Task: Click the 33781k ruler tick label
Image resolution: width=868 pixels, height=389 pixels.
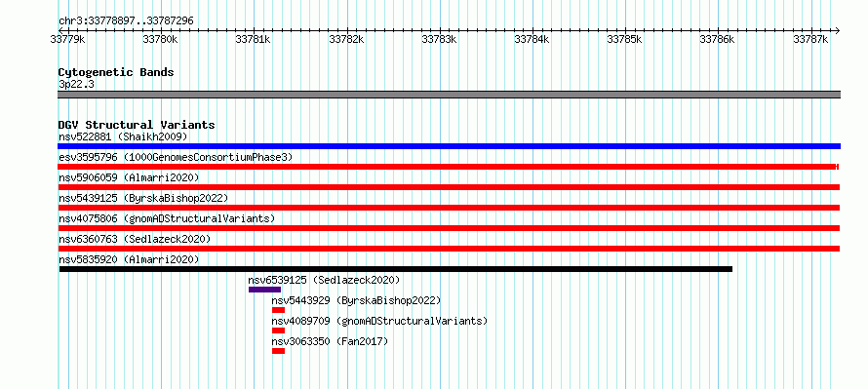Action: click(254, 39)
